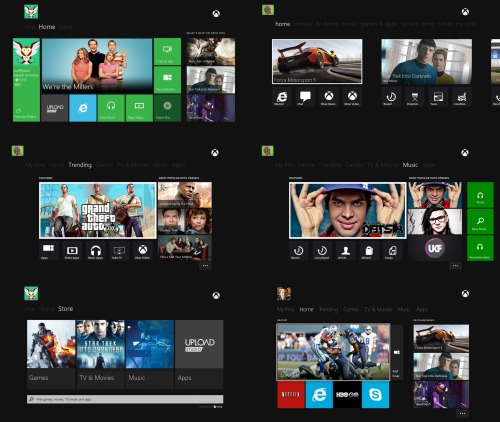500x422 pixels.
Task: Select the highlighted Music tab
Action: click(x=410, y=165)
